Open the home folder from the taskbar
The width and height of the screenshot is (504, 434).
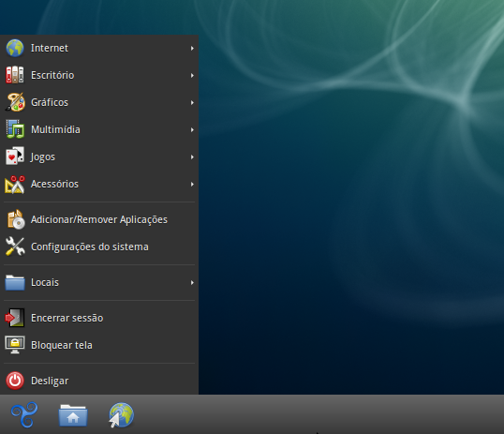(73, 415)
